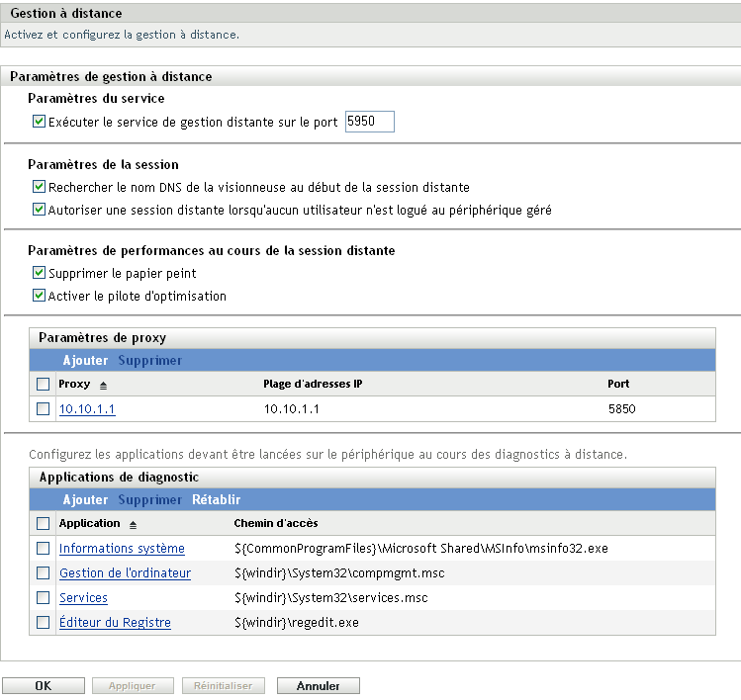Open the Éditeur du Registre link
The height and width of the screenshot is (700, 741).
point(115,623)
